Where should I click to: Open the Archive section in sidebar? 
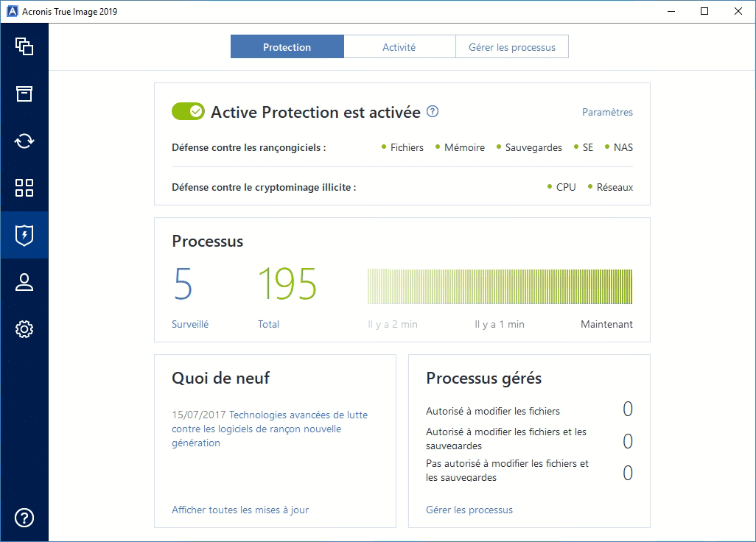tap(24, 94)
